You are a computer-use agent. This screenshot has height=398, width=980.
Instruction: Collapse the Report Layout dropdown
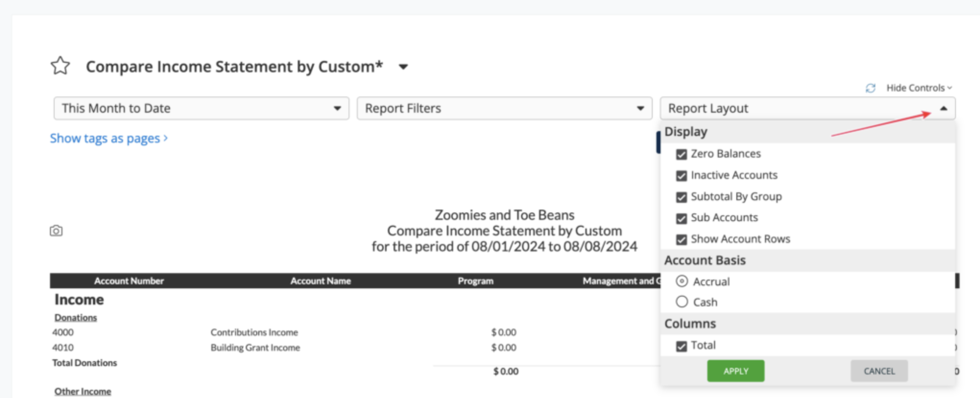click(x=943, y=108)
